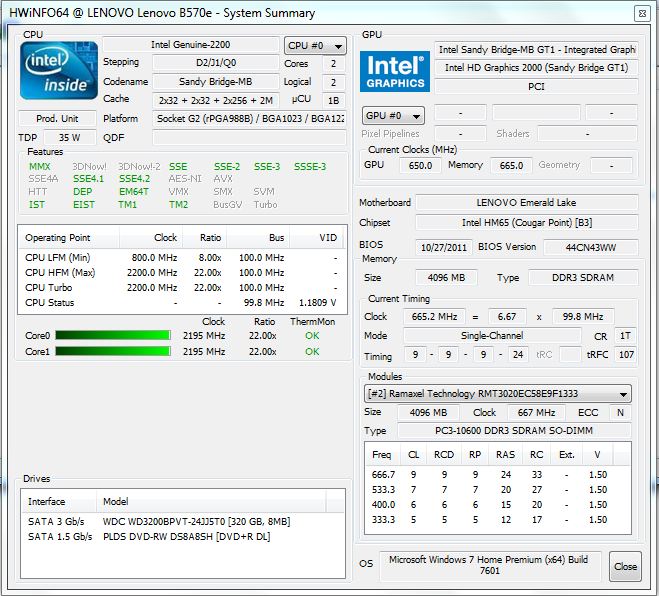Open the GPU #0 selector dropdown
The height and width of the screenshot is (596, 659).
[393, 116]
